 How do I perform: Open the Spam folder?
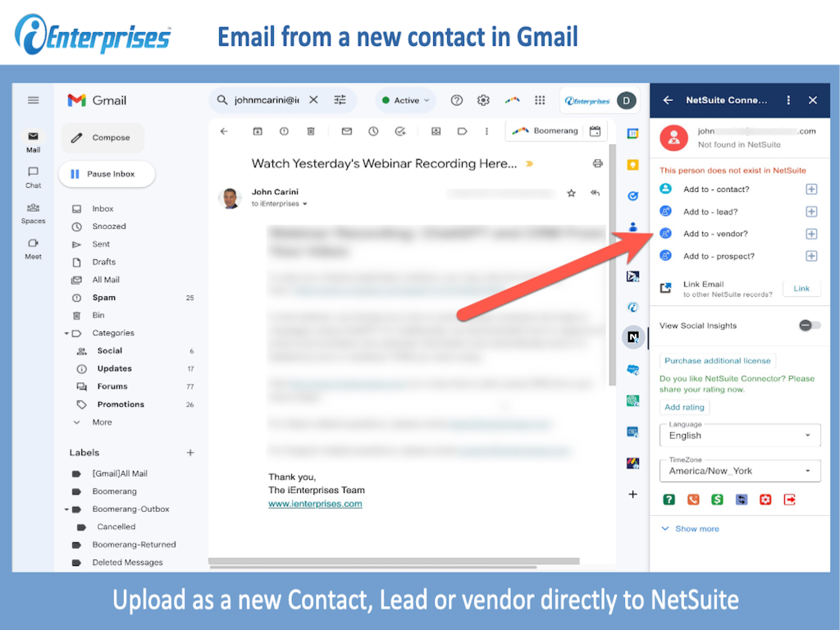(104, 298)
